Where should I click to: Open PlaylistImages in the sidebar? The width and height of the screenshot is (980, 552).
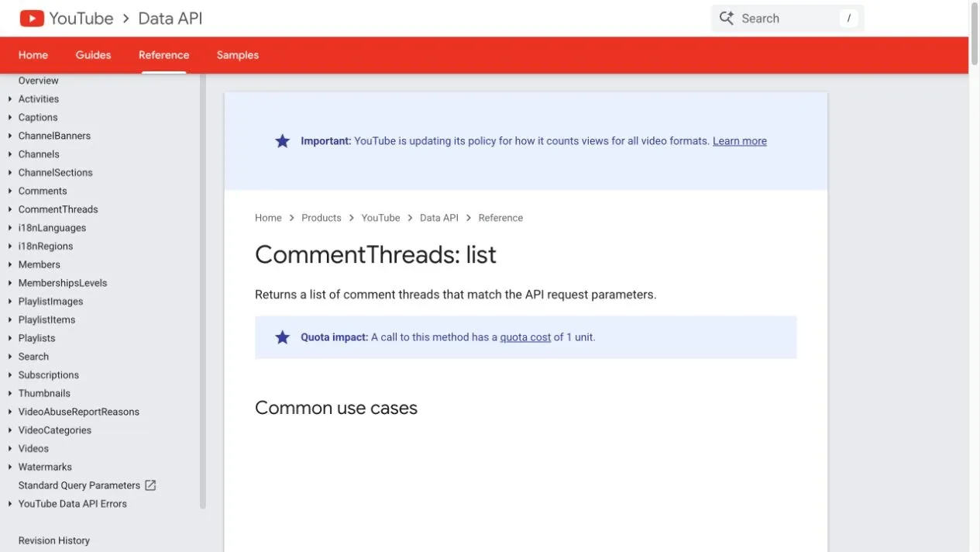(x=50, y=302)
